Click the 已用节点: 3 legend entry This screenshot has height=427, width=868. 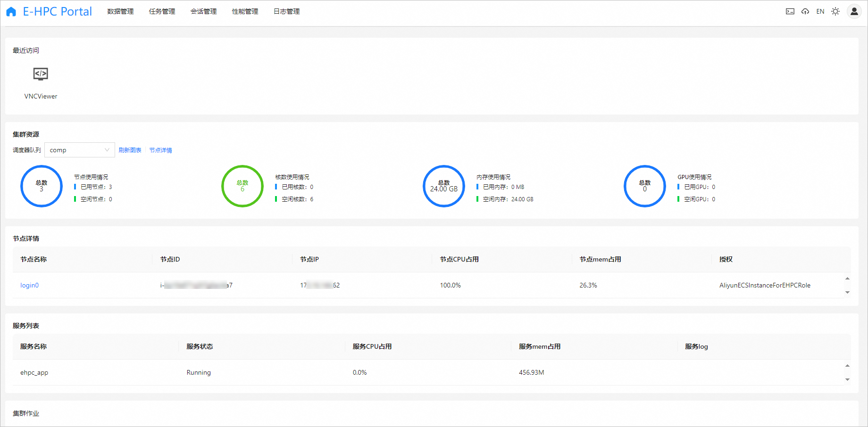point(93,187)
